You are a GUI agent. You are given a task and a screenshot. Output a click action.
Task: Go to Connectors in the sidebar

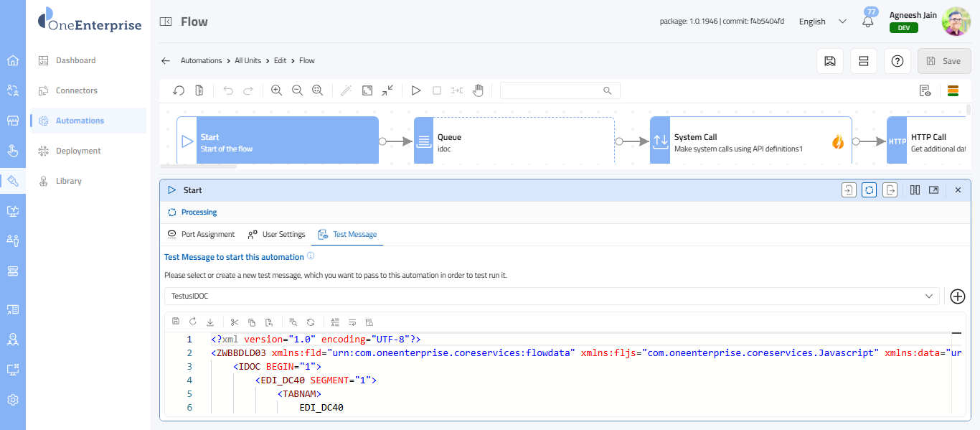(x=77, y=90)
